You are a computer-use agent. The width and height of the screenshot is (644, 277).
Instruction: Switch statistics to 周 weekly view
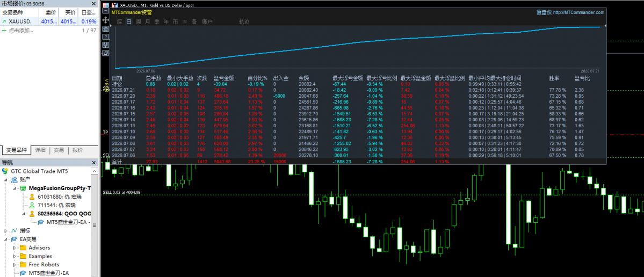click(x=139, y=22)
